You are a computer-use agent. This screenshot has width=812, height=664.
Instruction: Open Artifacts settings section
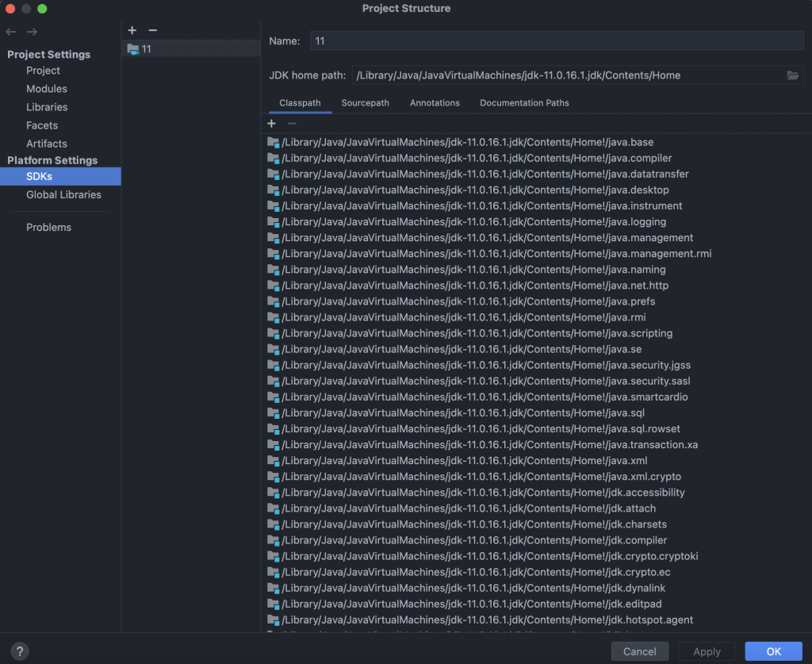coord(47,144)
